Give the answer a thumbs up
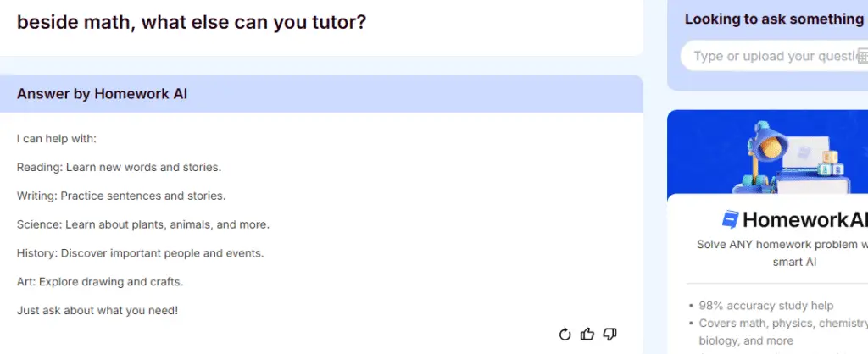The width and height of the screenshot is (868, 354). 587,334
